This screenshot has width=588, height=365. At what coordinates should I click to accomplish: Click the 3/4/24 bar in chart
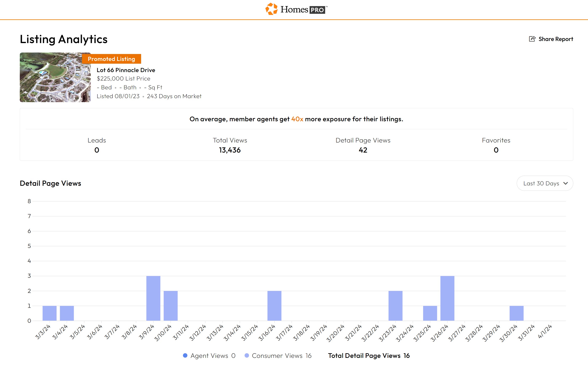point(67,313)
